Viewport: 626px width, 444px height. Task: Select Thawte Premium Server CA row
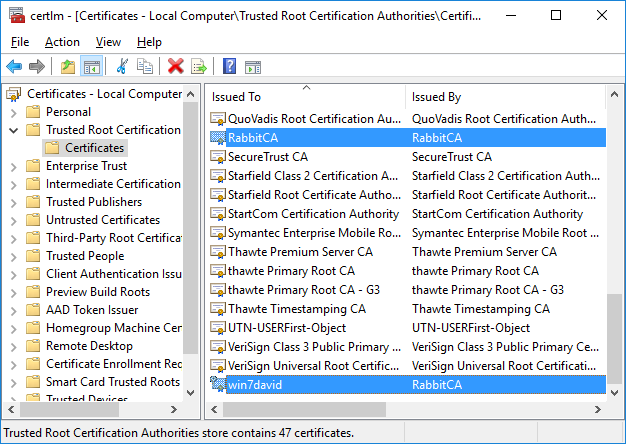coord(408,252)
